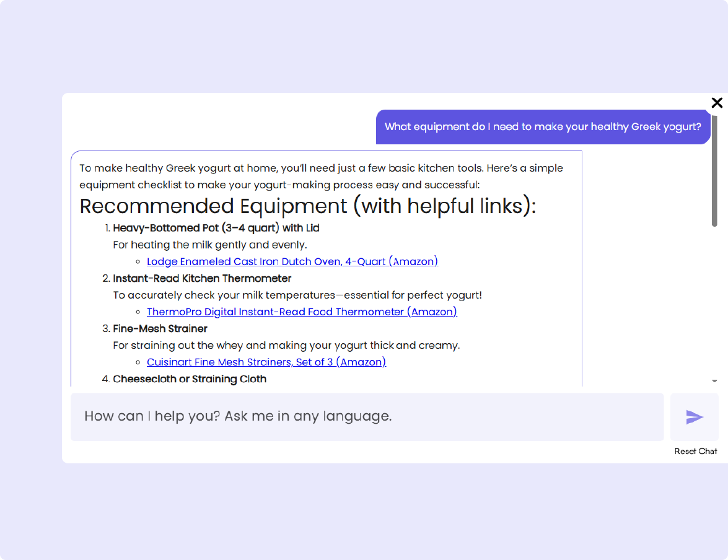This screenshot has width=728, height=560.
Task: Select the 'Heavy-Bottomed Pot' list item title
Action: pos(216,228)
